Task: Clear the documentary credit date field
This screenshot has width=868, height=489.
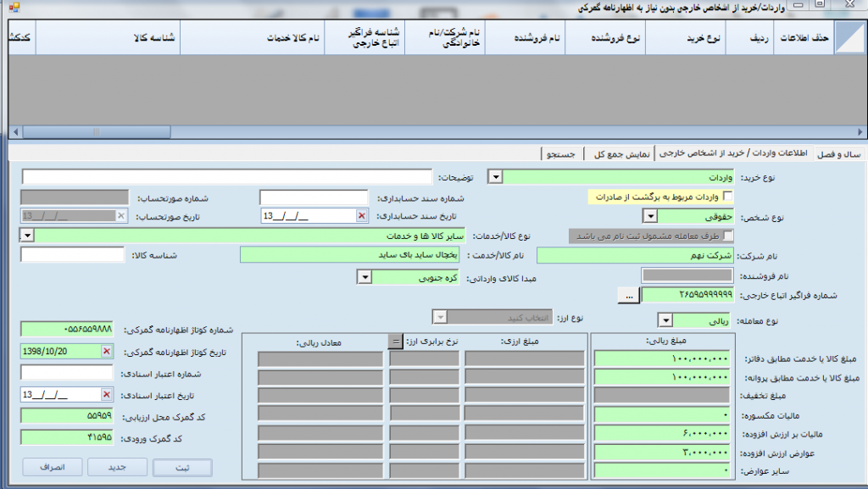Action: 107,394
